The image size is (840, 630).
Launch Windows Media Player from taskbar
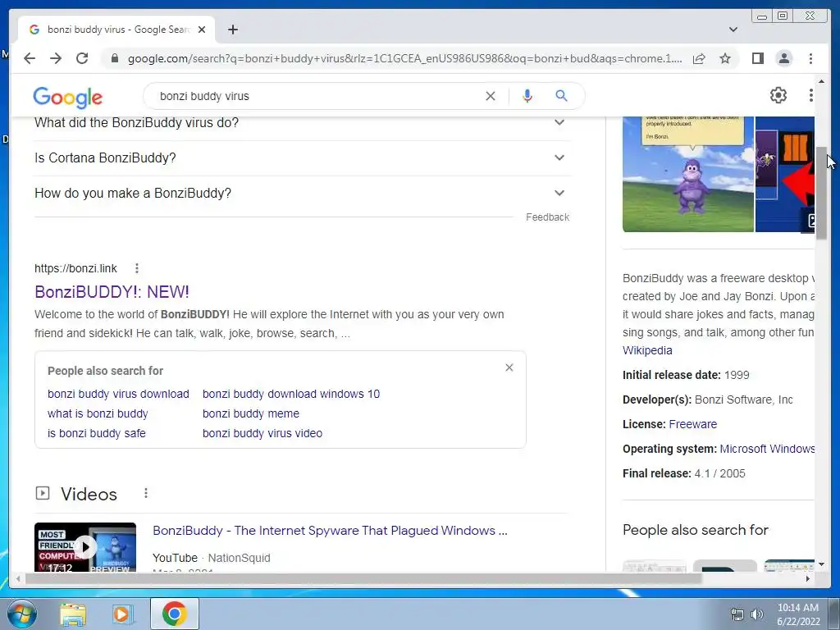(123, 614)
